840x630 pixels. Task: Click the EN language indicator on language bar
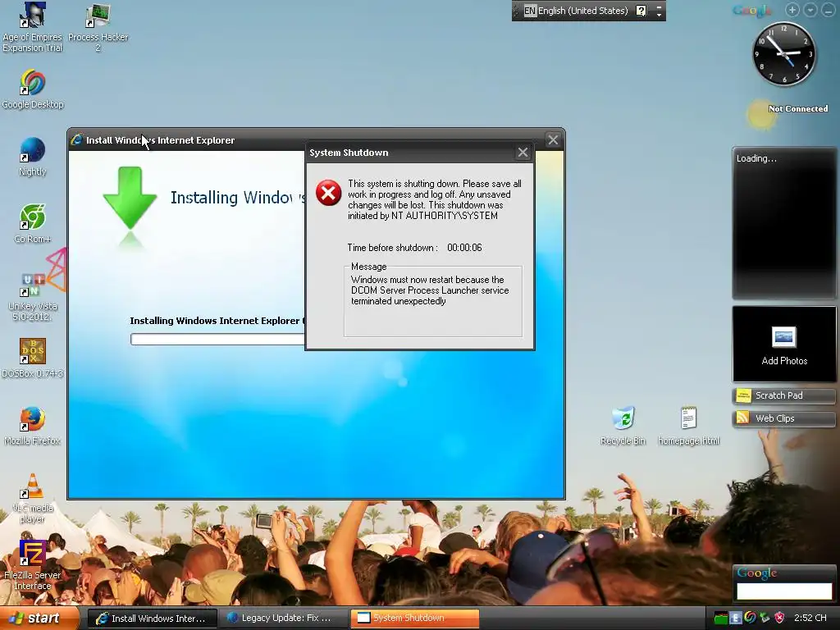point(530,11)
